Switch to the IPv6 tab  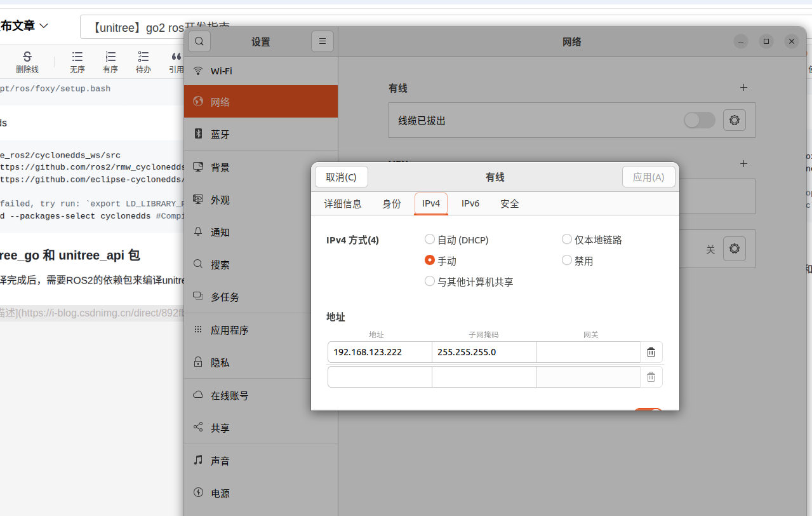point(470,203)
